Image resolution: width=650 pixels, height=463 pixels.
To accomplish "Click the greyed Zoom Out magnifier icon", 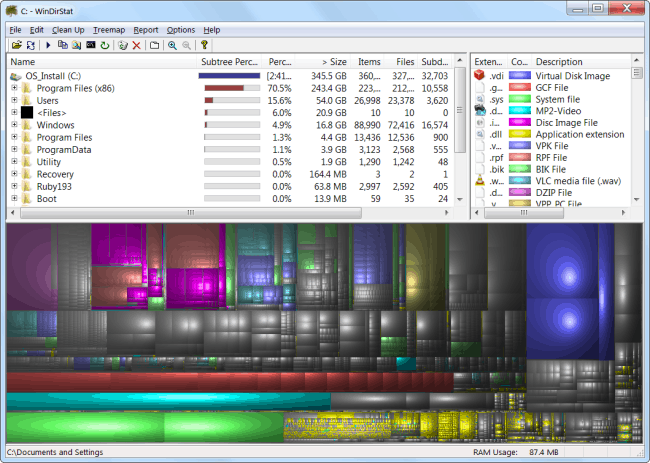I will tap(187, 45).
